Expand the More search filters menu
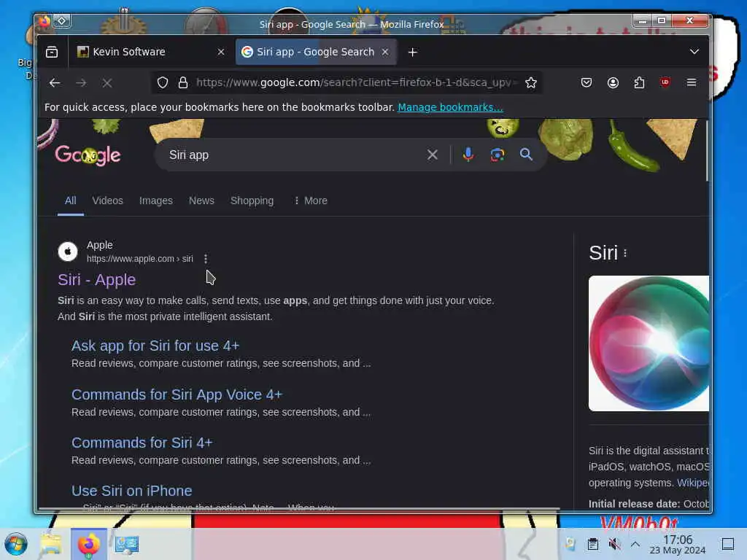 (x=311, y=201)
